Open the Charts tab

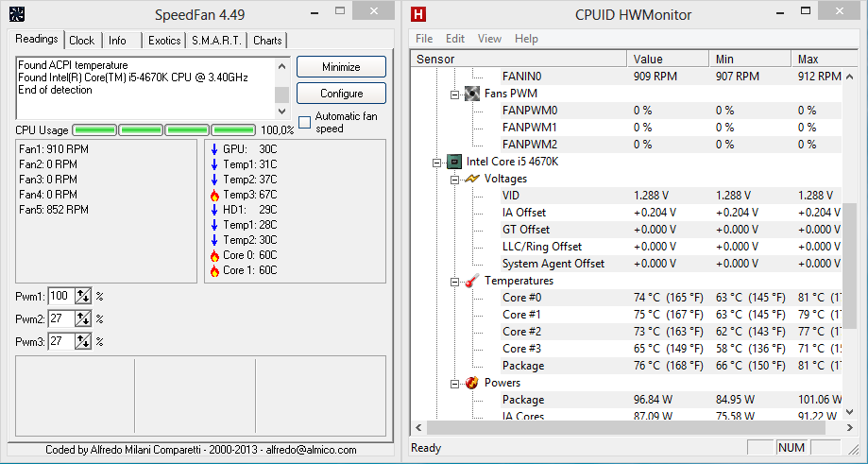[267, 41]
